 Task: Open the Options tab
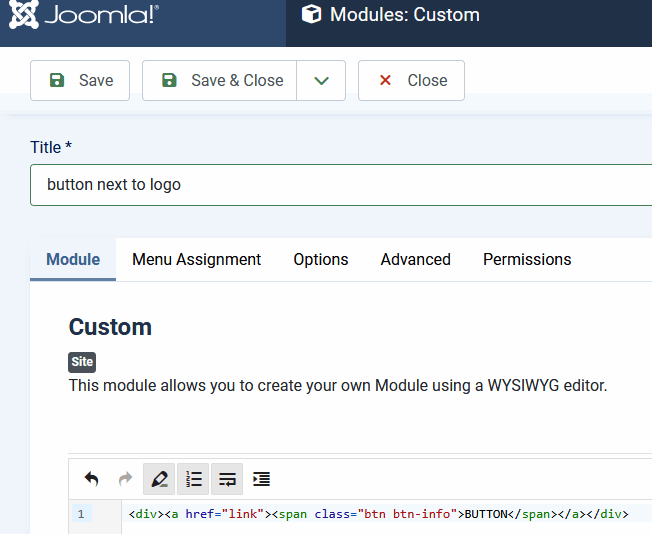tap(321, 259)
